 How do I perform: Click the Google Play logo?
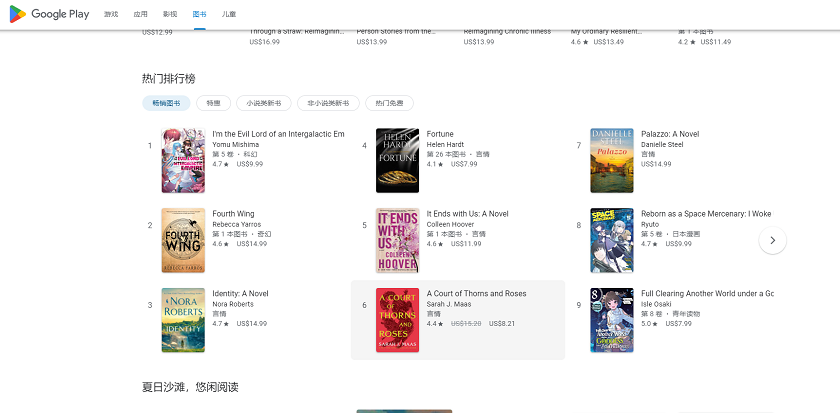(49, 14)
